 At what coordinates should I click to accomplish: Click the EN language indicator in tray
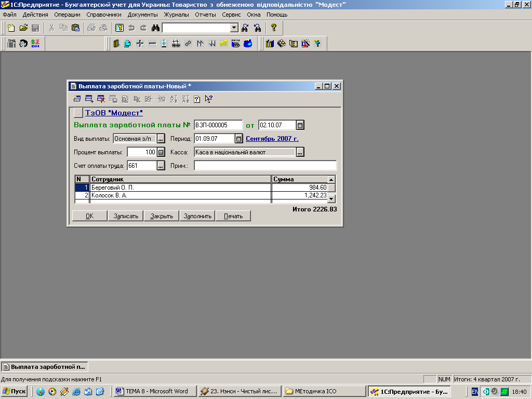coord(475,392)
